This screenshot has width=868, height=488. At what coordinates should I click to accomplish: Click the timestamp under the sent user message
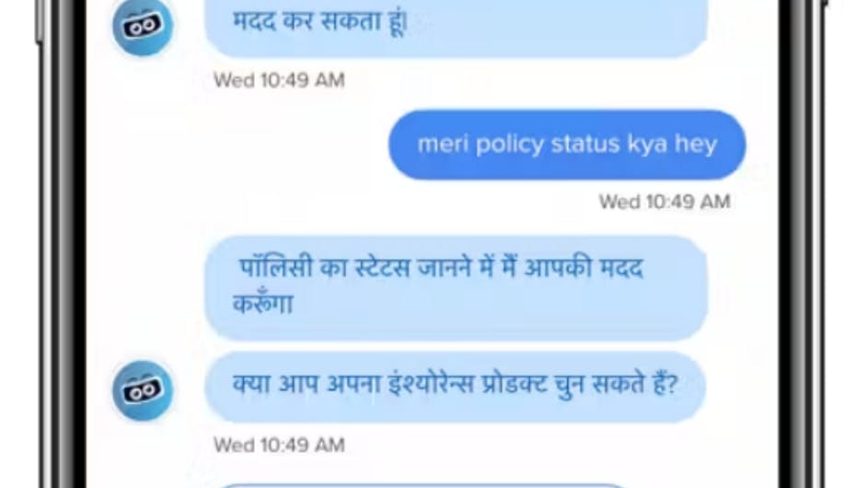(x=665, y=202)
